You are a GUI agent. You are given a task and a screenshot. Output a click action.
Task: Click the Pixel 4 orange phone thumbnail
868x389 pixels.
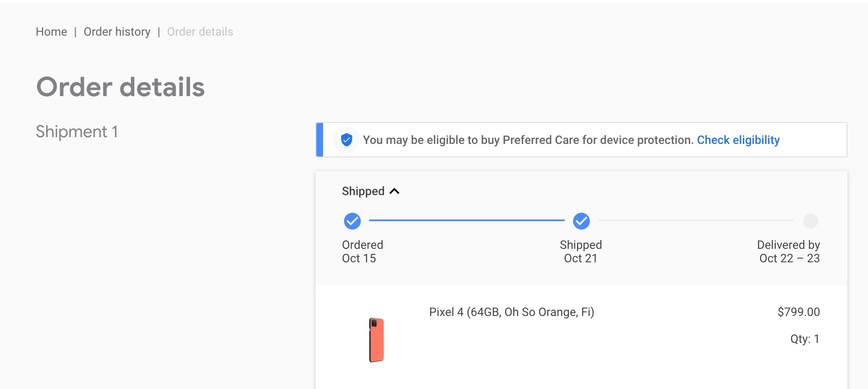376,340
